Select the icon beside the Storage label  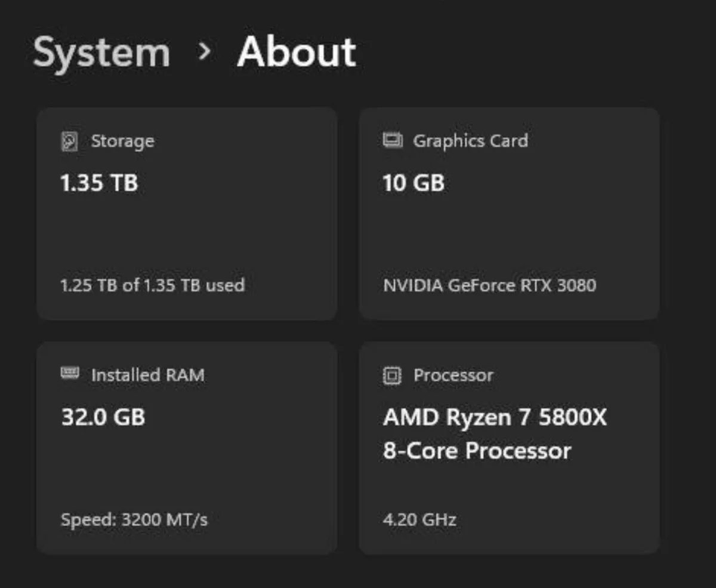[69, 141]
